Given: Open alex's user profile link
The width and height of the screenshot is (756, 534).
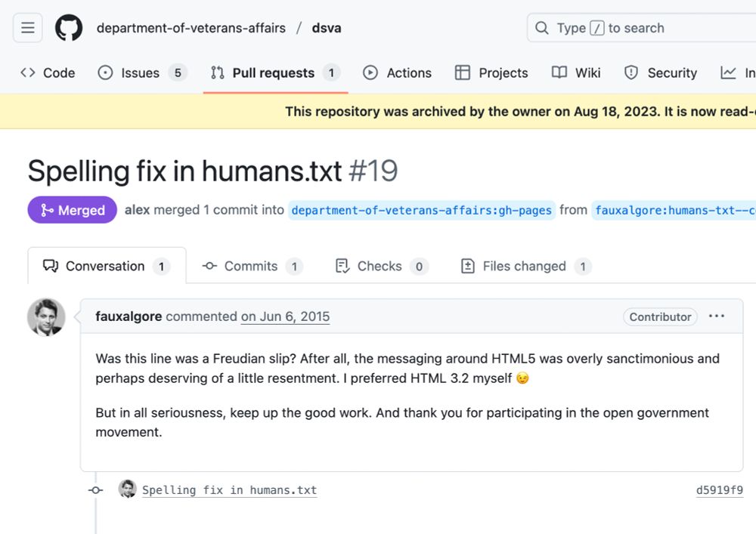Looking at the screenshot, I should click(138, 210).
